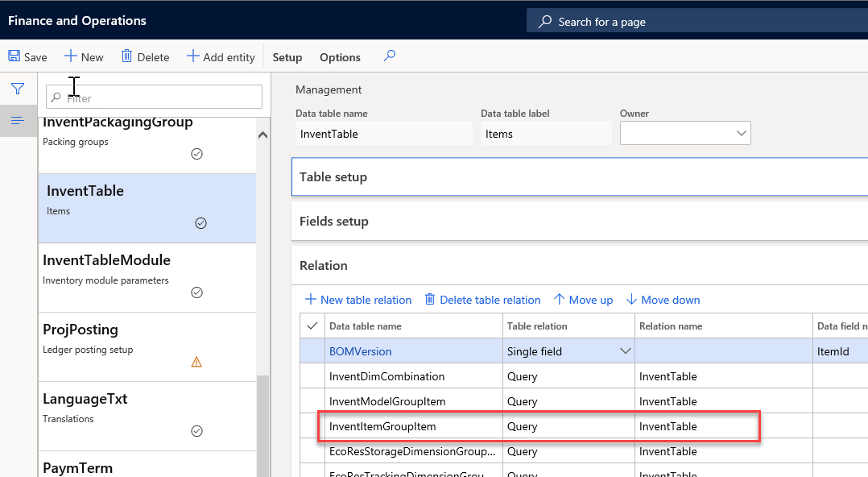Toggle the list view hamburger icon

click(x=17, y=121)
